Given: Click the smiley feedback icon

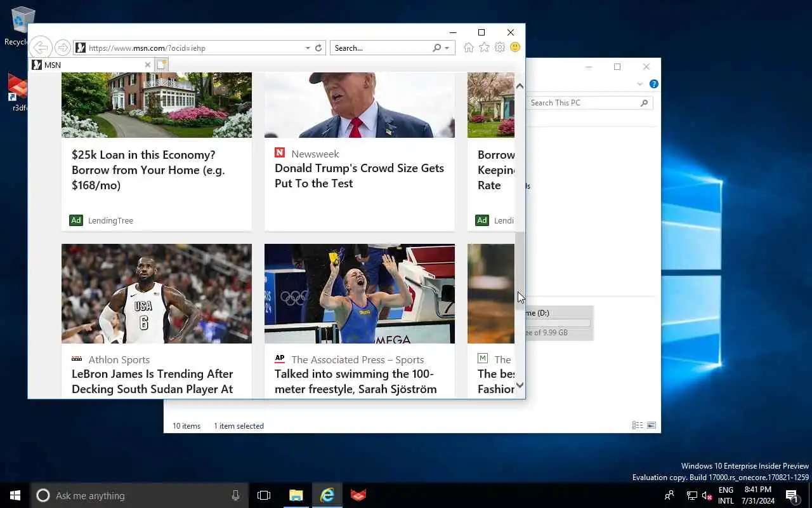Looking at the screenshot, I should (515, 48).
